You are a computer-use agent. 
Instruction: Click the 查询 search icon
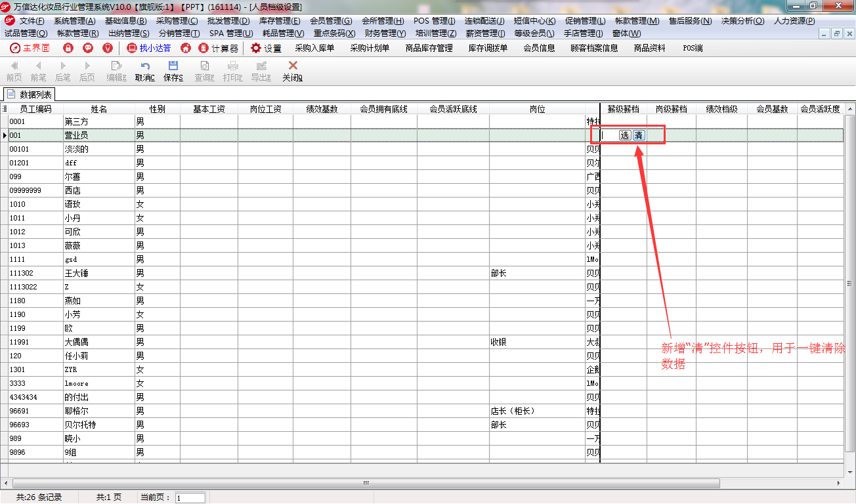[204, 72]
